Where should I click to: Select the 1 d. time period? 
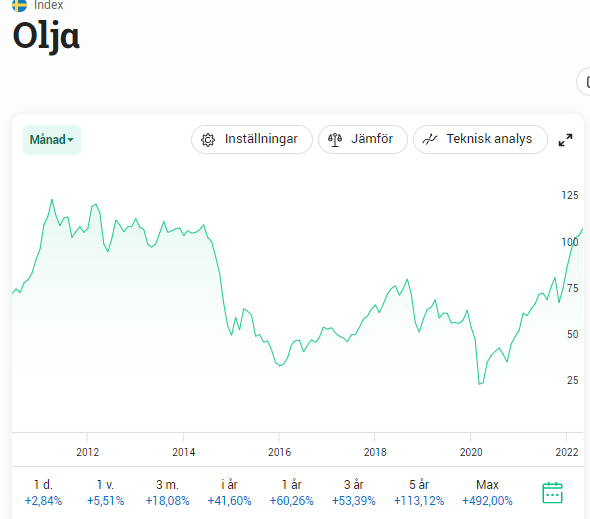pyautogui.click(x=43, y=493)
